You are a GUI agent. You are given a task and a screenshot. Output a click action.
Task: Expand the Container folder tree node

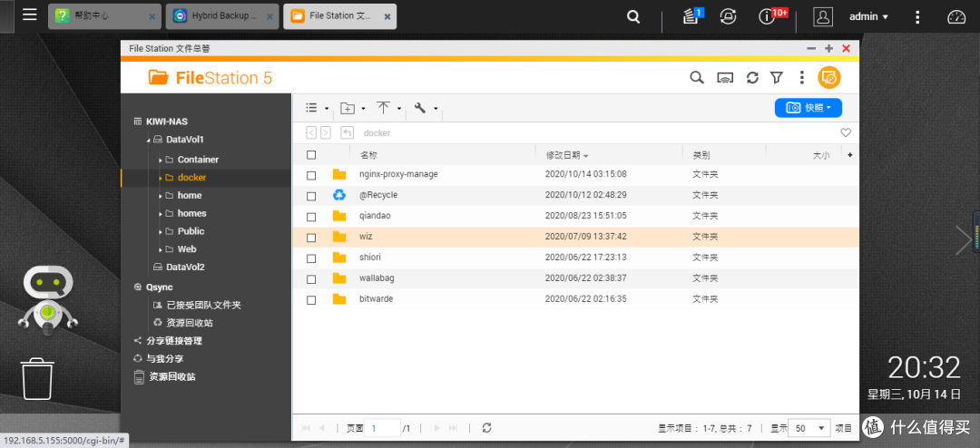[x=161, y=160]
